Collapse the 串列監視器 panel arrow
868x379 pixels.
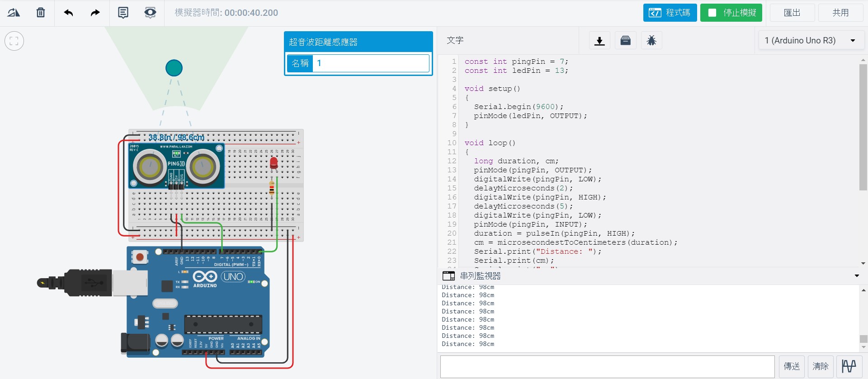(x=857, y=276)
